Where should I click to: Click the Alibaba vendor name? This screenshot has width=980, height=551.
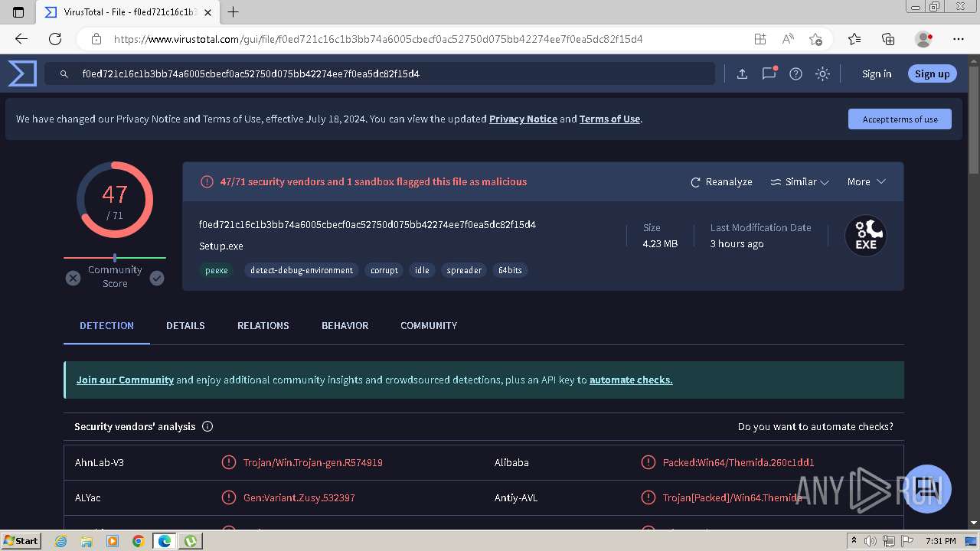pos(511,462)
